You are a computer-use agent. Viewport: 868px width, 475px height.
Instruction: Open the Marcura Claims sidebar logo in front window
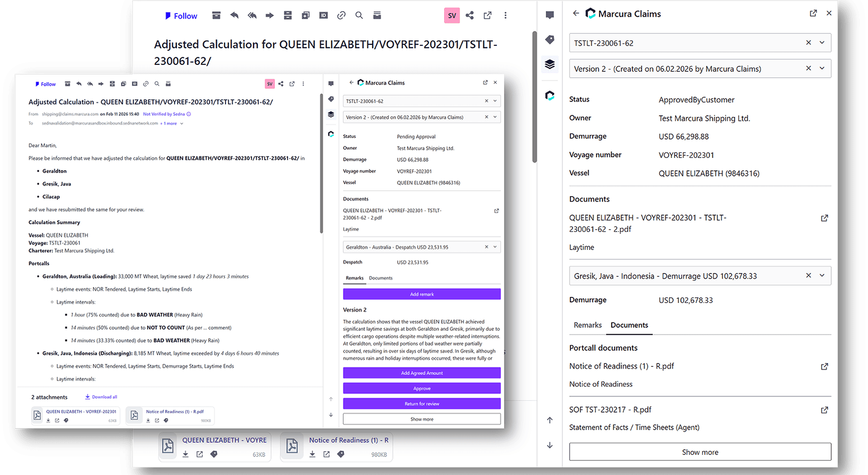(331, 134)
